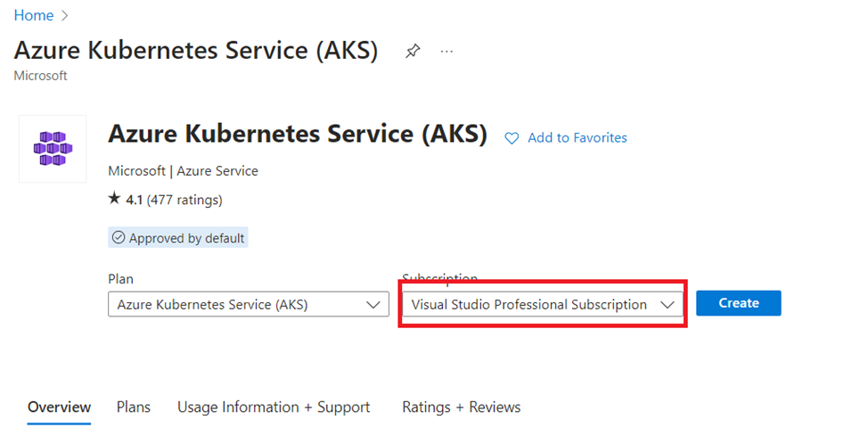Switch to the Overview tab
Image resolution: width=868 pixels, height=436 pixels.
[x=59, y=407]
